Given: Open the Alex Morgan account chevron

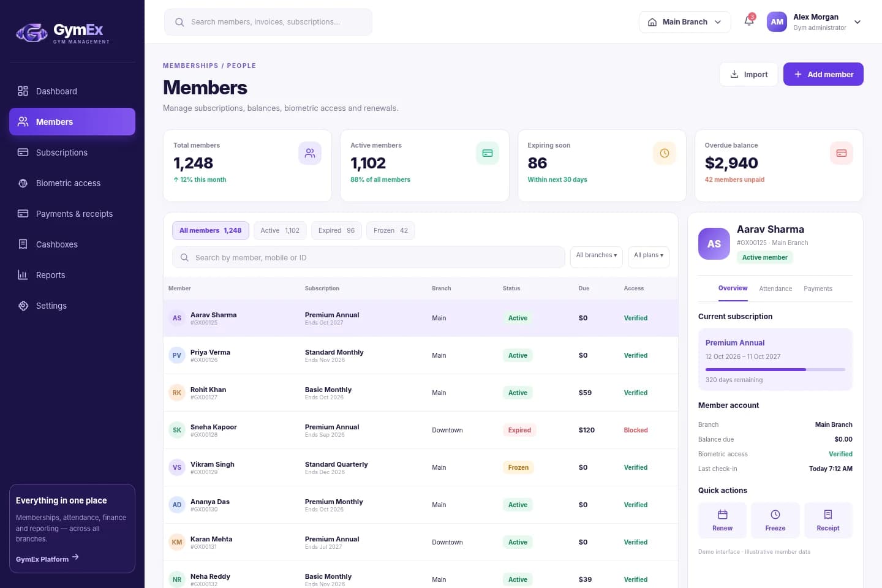Looking at the screenshot, I should coord(858,22).
